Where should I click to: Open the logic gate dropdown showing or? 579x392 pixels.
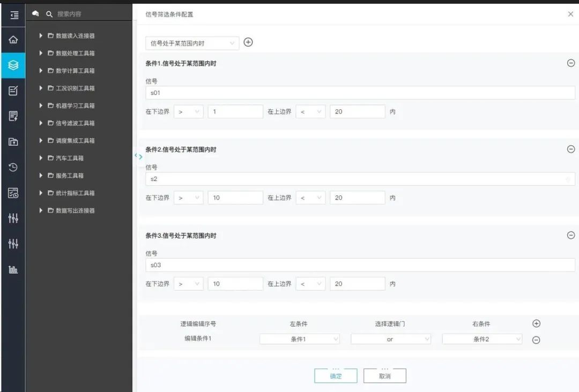click(391, 339)
